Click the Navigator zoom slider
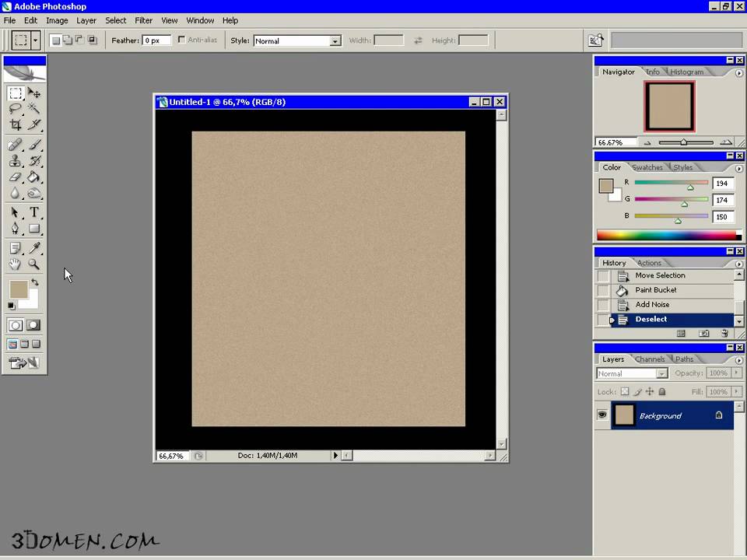Screen dimensions: 747x560 686,142
